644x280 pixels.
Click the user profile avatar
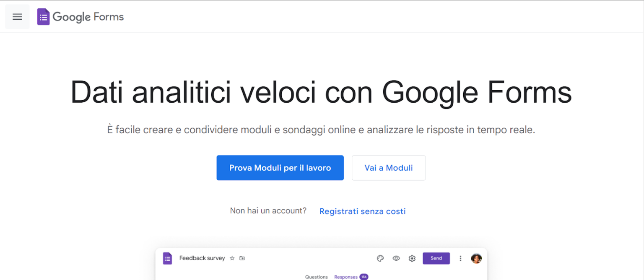coord(476,258)
